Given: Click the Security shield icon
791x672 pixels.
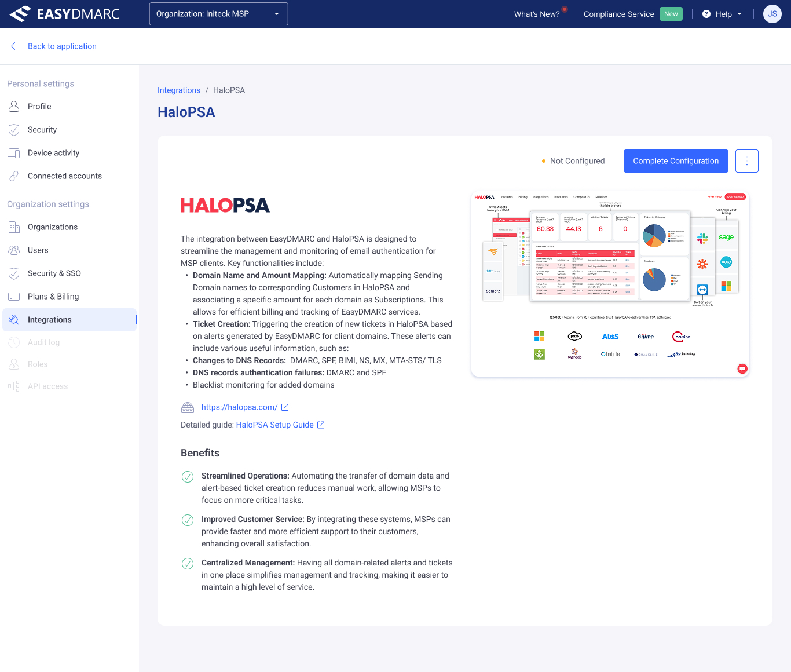Looking at the screenshot, I should (14, 130).
